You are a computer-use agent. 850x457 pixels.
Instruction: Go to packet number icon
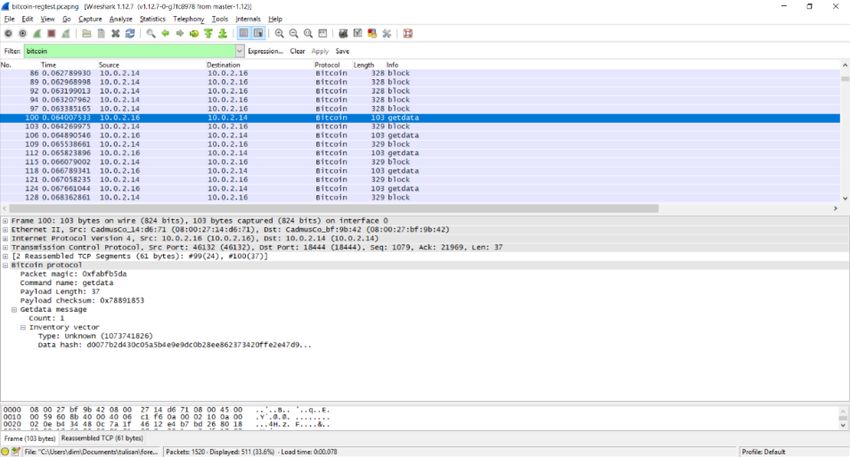tap(194, 34)
